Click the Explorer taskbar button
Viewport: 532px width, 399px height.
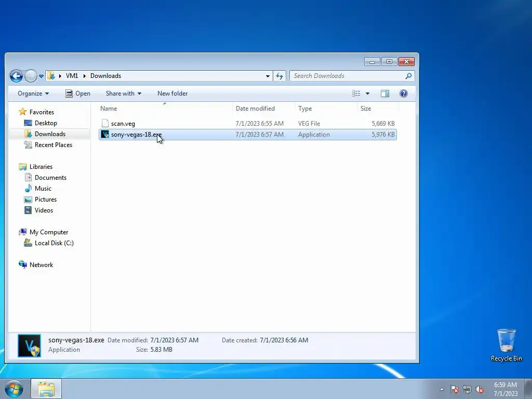pos(46,389)
